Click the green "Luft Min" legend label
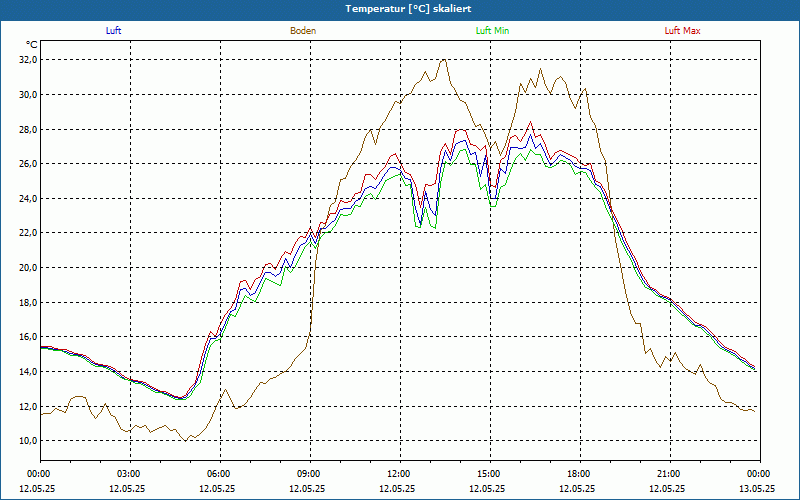The width and height of the screenshot is (800, 500). coord(492,31)
